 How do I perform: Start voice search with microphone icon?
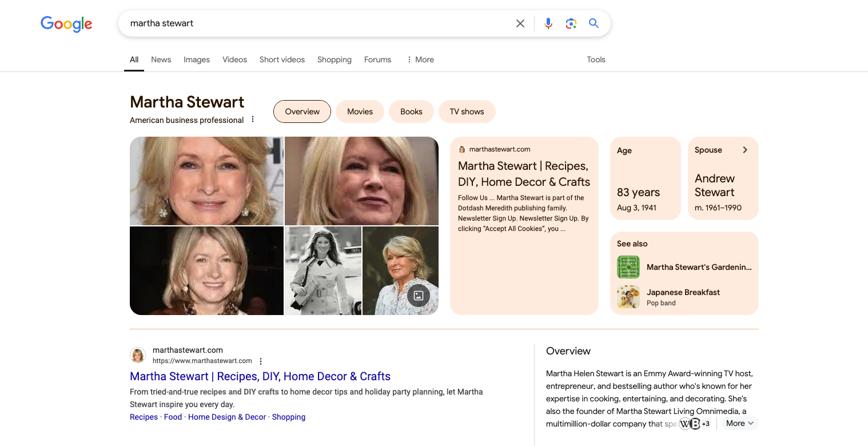point(548,23)
